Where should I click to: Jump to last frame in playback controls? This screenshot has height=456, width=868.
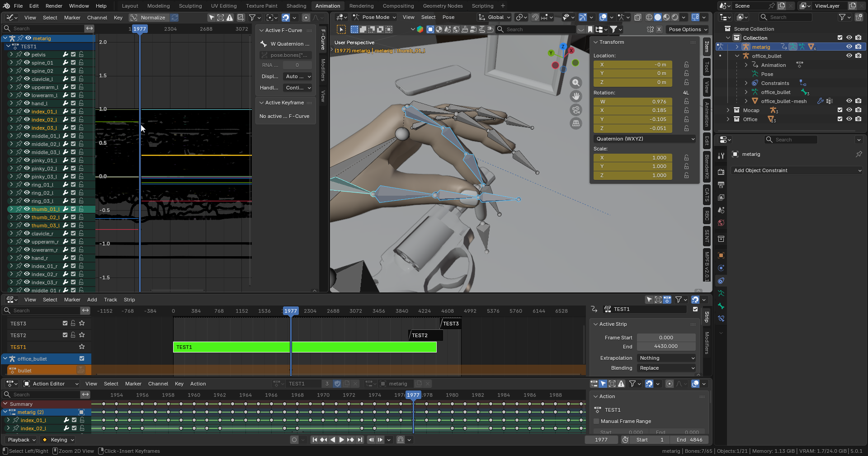tap(360, 440)
